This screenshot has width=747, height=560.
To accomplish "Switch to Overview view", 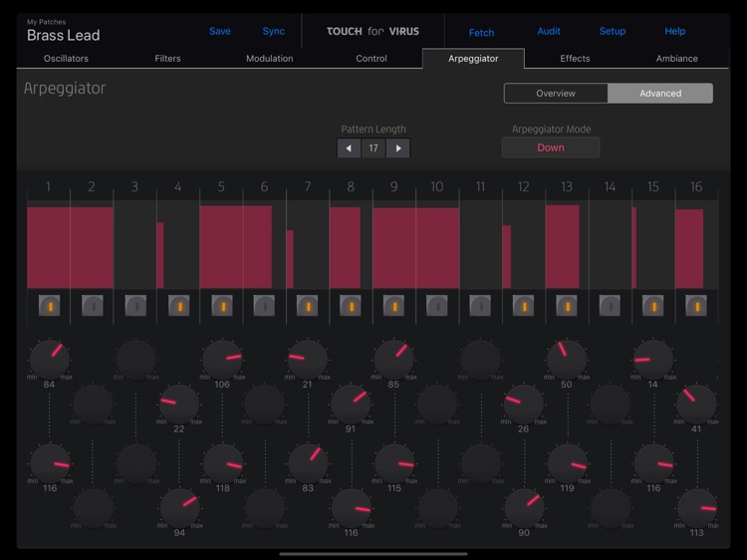I will coord(556,94).
